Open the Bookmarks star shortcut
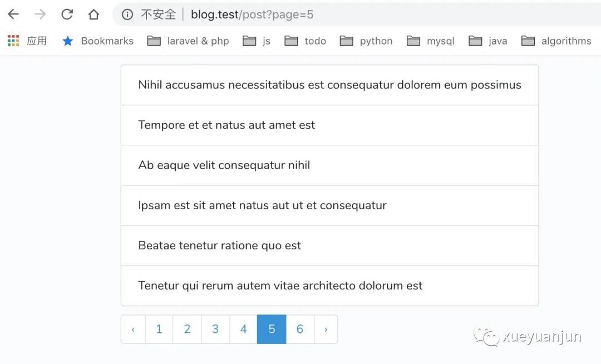Image resolution: width=601 pixels, height=364 pixels. [68, 41]
